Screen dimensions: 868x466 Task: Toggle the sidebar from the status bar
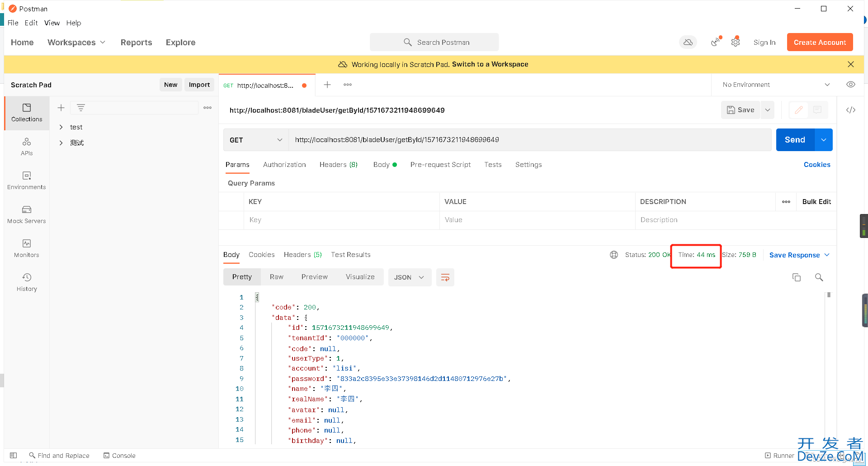pos(14,456)
